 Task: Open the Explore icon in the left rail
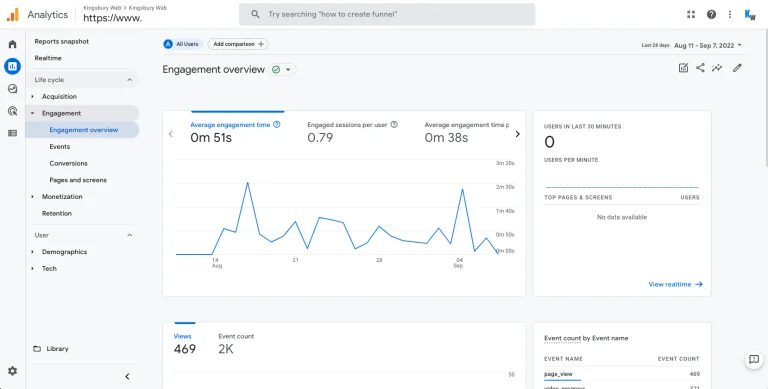click(x=12, y=89)
